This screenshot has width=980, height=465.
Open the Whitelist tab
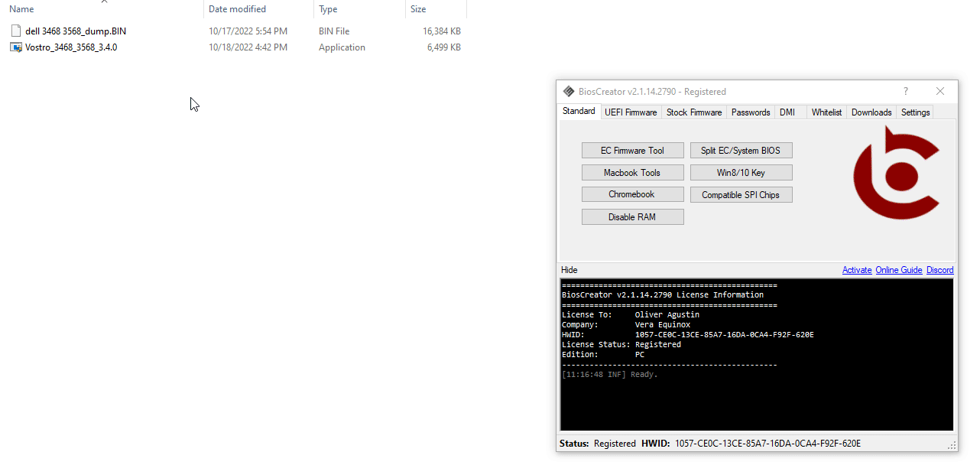pos(826,112)
